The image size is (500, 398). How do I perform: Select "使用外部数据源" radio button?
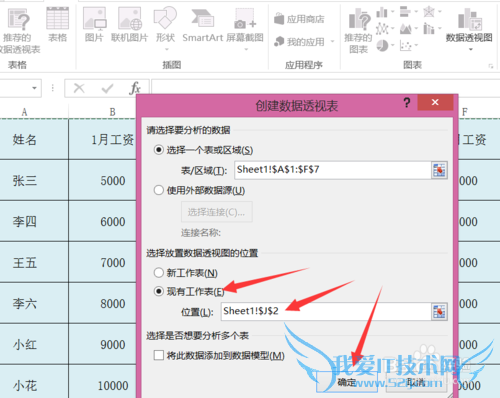point(159,190)
